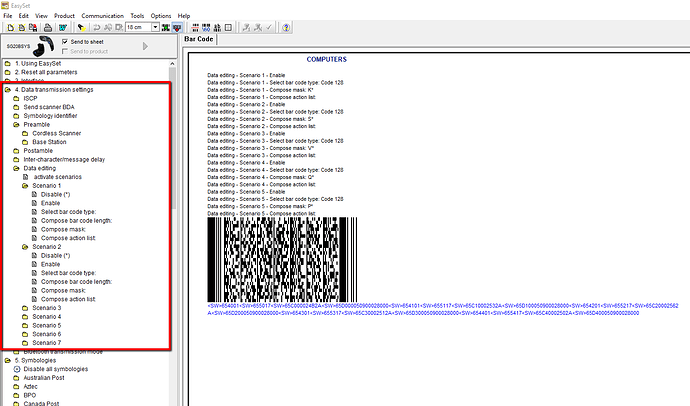This screenshot has height=406, width=690.
Task: Click the 'COMPUTERS' heading on the sheet
Action: [327, 59]
